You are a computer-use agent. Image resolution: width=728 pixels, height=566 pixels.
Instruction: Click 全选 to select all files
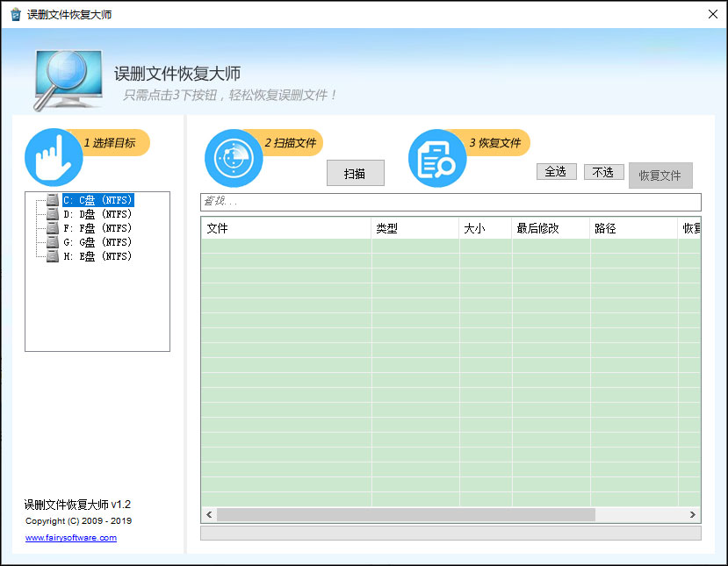(x=556, y=171)
